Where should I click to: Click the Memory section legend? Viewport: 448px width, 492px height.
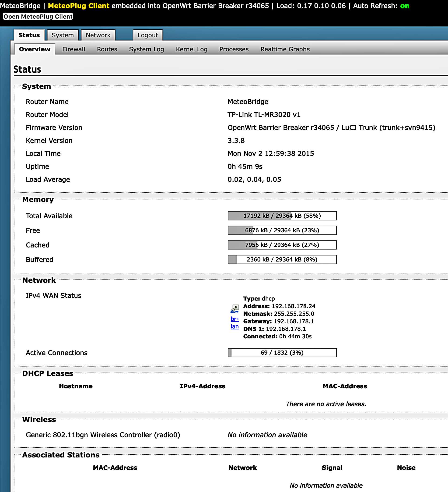click(x=38, y=200)
